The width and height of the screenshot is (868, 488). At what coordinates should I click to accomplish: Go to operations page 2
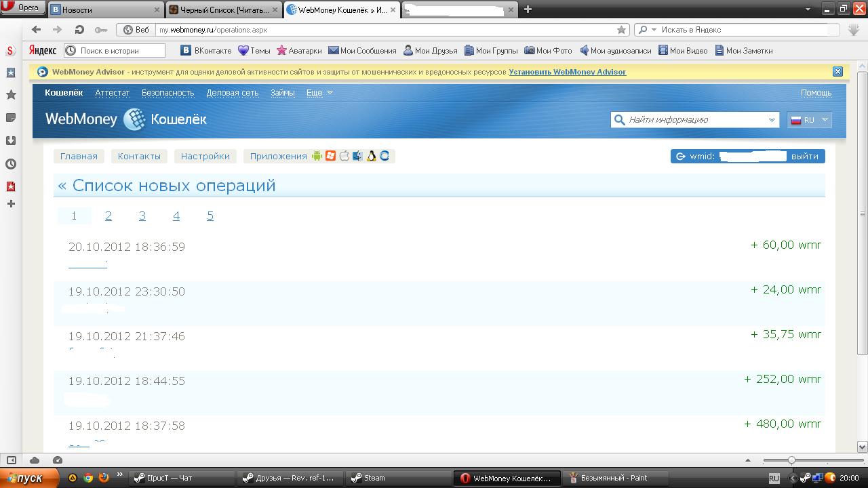108,216
